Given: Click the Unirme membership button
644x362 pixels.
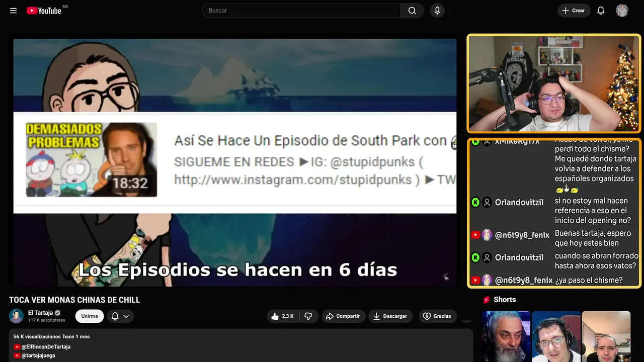Looking at the screenshot, I should click(x=90, y=316).
